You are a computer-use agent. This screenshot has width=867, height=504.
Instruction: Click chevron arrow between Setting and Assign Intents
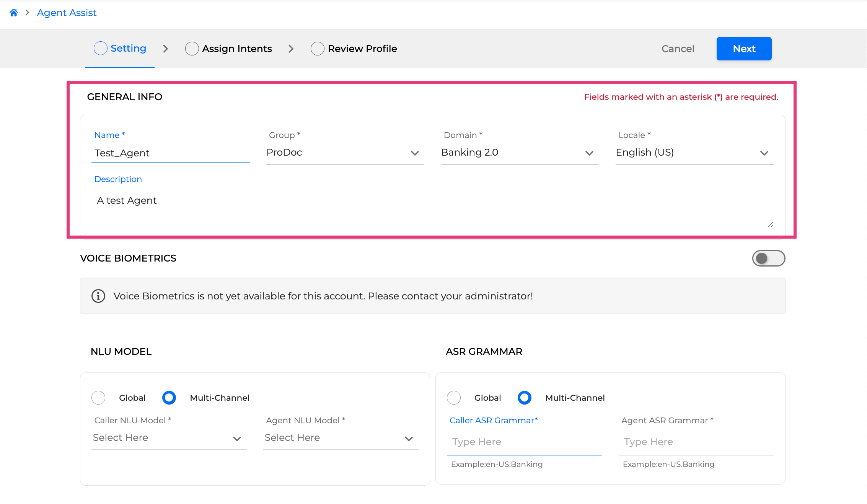coord(166,49)
